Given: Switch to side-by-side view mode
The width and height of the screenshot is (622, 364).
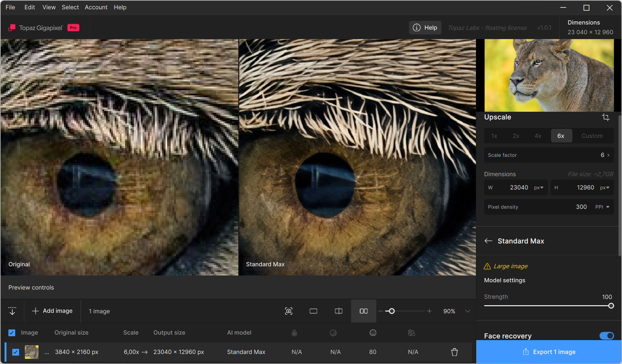Looking at the screenshot, I should [x=363, y=311].
